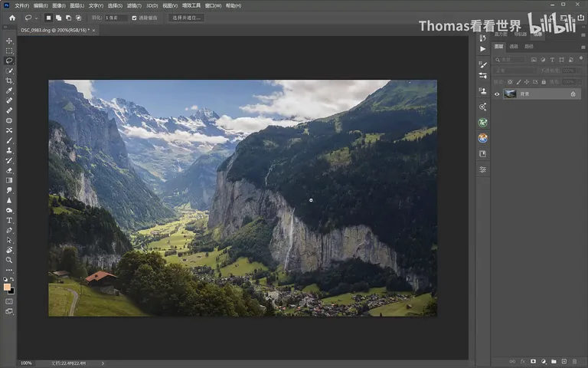Open the Layers panel flyout menu
Image resolution: width=588 pixels, height=368 pixels.
click(x=583, y=47)
